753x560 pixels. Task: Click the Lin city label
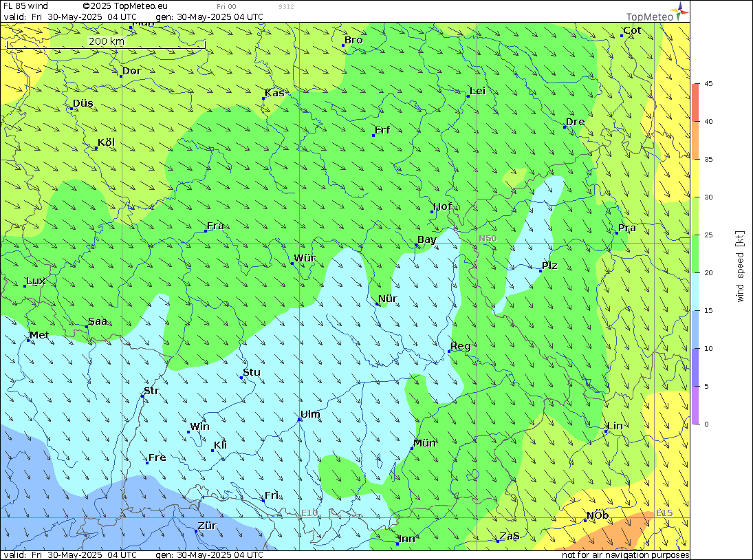pyautogui.click(x=615, y=426)
